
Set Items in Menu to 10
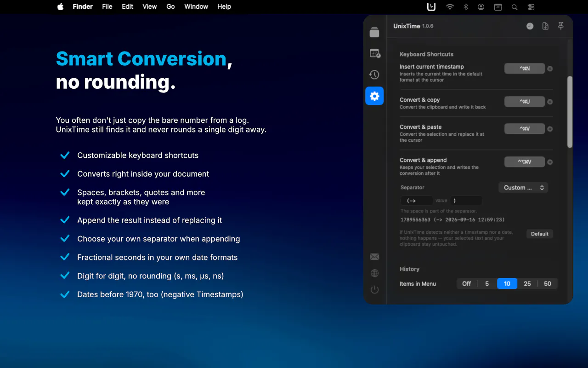tap(507, 283)
